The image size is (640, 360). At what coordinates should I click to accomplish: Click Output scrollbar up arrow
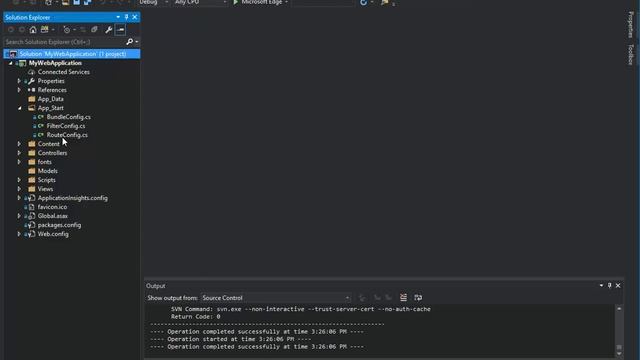pos(619,309)
